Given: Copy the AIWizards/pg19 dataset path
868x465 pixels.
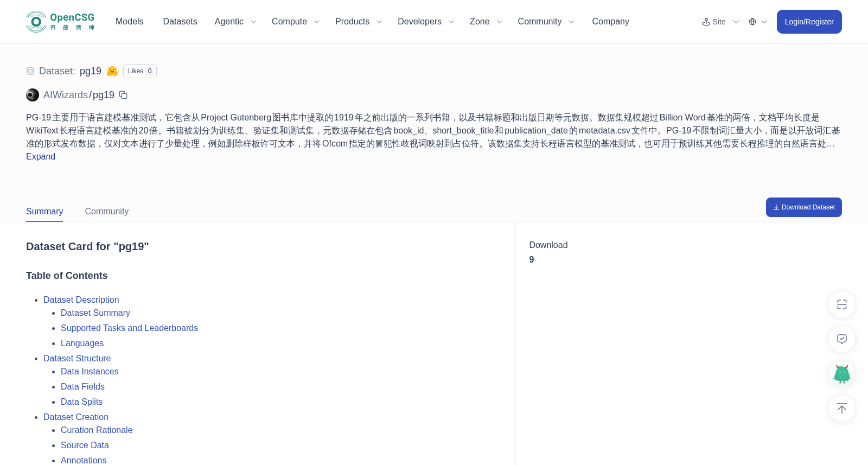Looking at the screenshot, I should (x=123, y=95).
